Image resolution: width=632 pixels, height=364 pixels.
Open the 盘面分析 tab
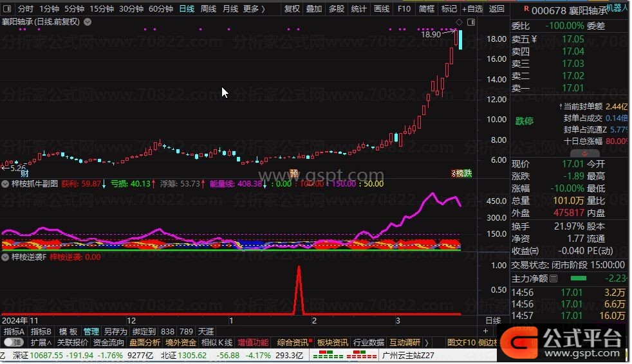click(x=145, y=343)
